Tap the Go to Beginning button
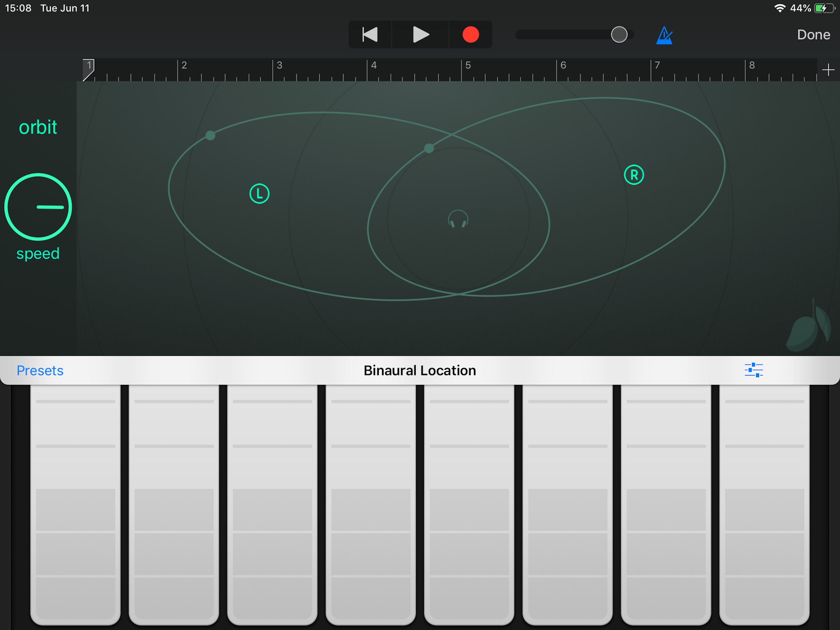 (370, 34)
